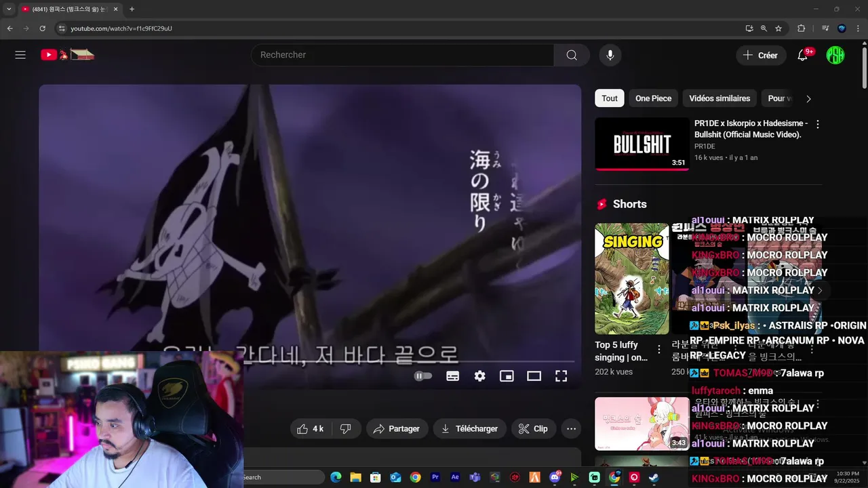Select the Tout filter chip

click(x=610, y=98)
